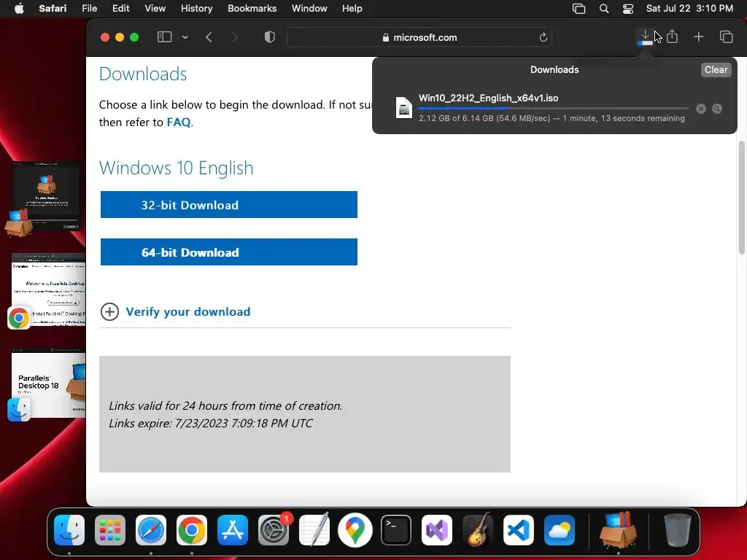Open Terminal from the Dock

[396, 529]
